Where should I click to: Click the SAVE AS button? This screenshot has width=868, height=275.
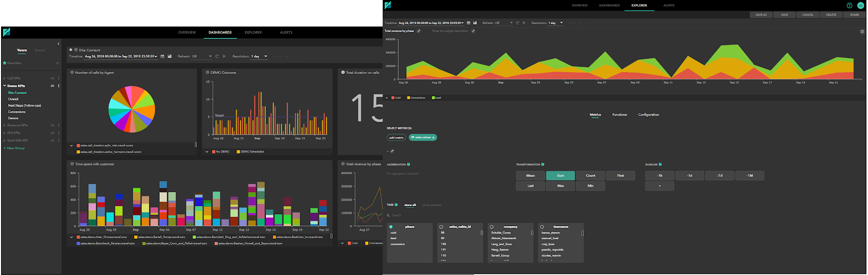coord(761,15)
